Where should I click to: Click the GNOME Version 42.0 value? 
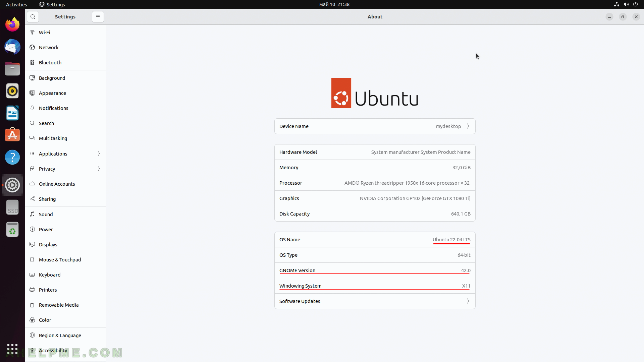[466, 270]
